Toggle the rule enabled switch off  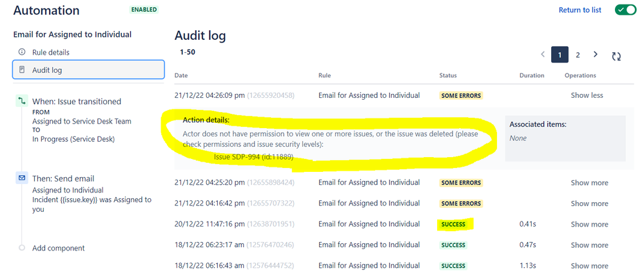(625, 10)
